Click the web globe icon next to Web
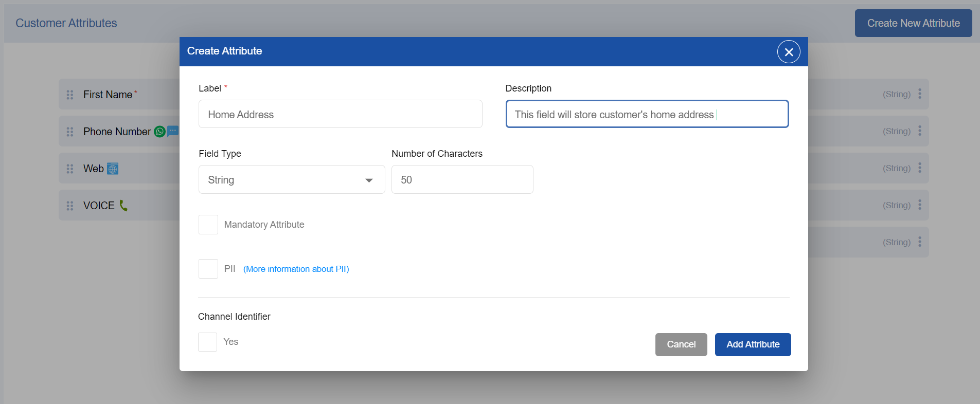The image size is (980, 404). pos(113,169)
